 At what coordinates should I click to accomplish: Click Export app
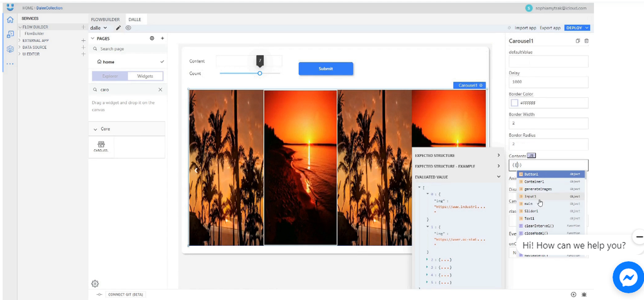(x=550, y=28)
